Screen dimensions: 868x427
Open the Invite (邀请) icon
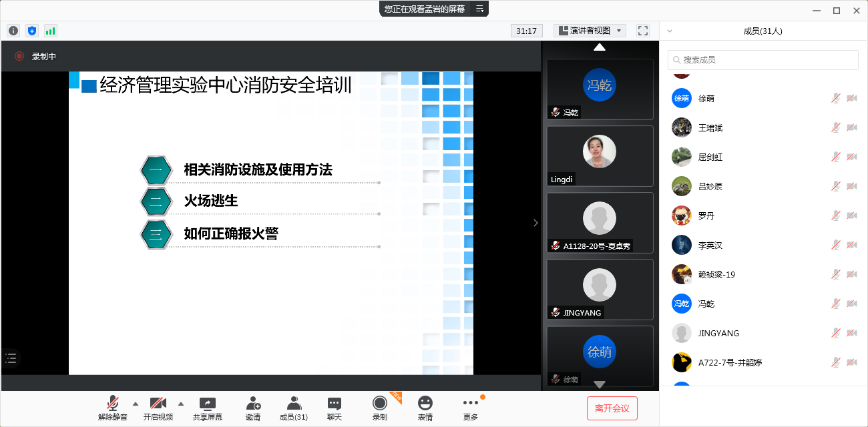coord(253,408)
